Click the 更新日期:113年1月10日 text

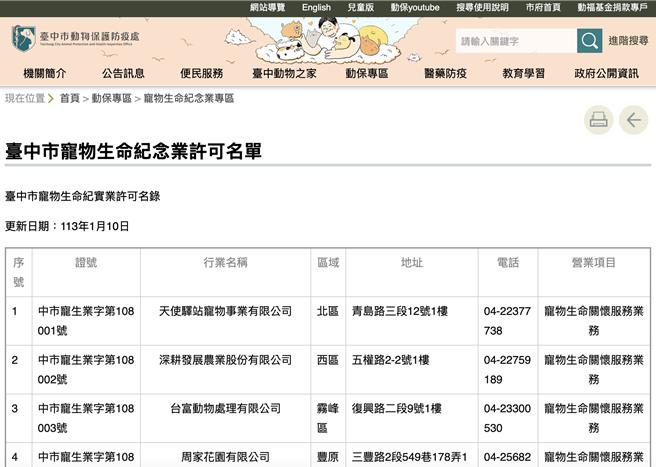coord(67,226)
